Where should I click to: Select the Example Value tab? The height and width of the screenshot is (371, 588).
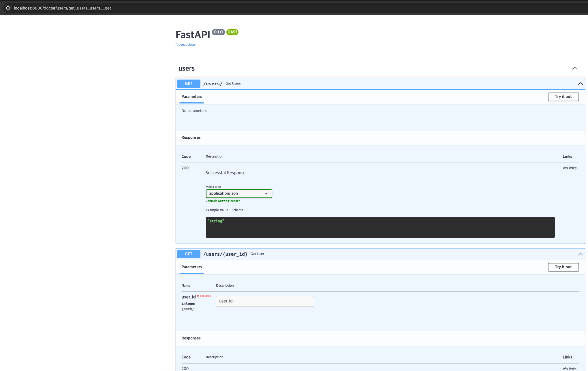[x=217, y=210]
